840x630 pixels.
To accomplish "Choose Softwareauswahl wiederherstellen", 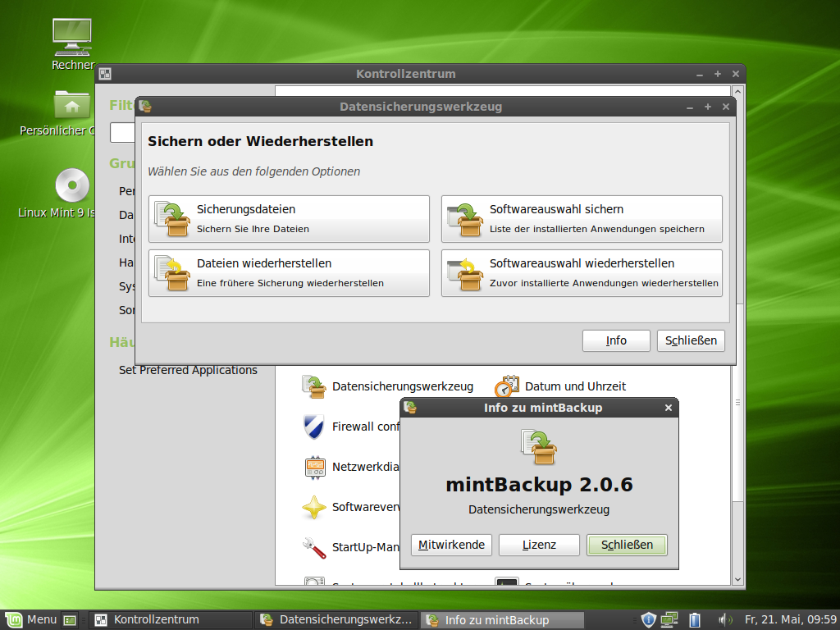I will tap(581, 272).
